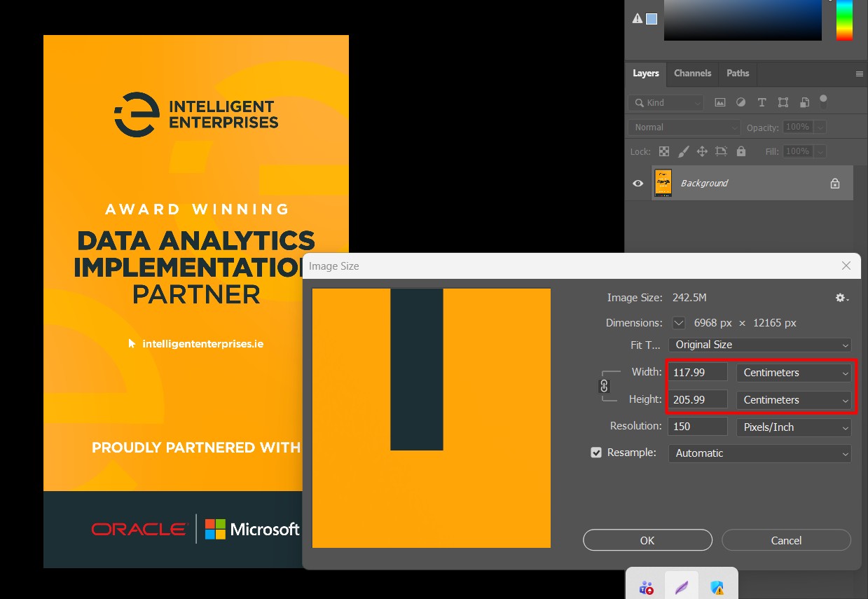868x599 pixels.
Task: Expand the Fit To Original Size dropdown
Action: point(759,345)
